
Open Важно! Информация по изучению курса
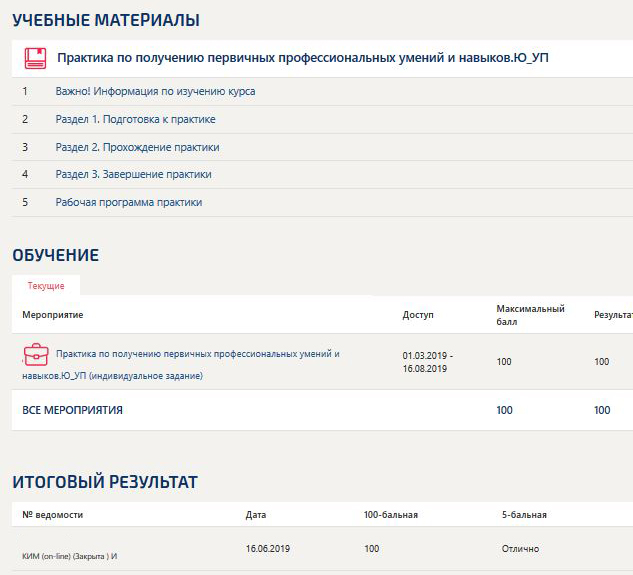point(155,91)
